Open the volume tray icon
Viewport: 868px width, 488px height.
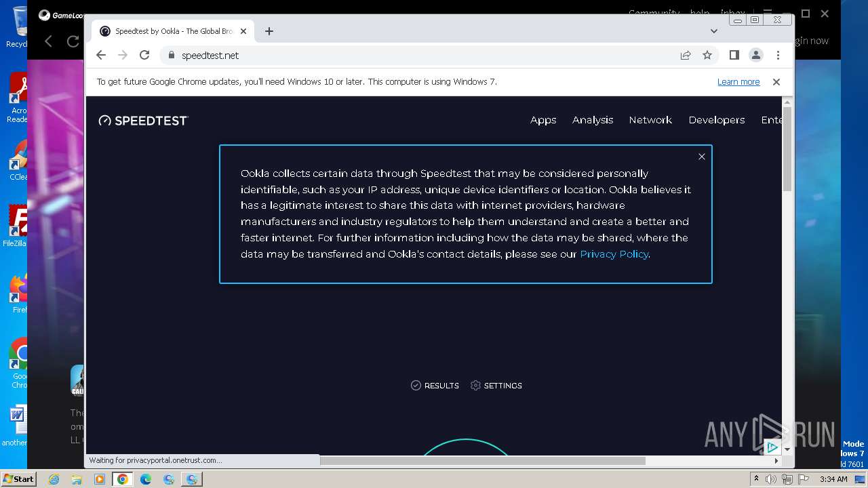click(771, 479)
